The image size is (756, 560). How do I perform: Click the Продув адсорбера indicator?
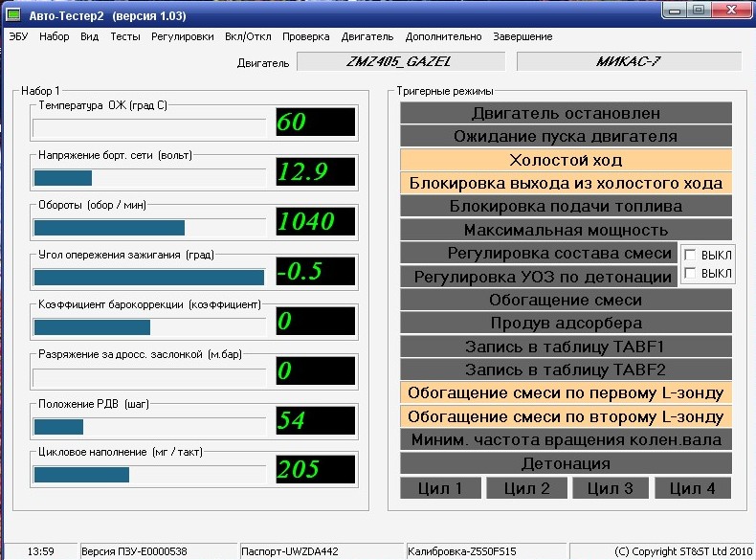(566, 323)
